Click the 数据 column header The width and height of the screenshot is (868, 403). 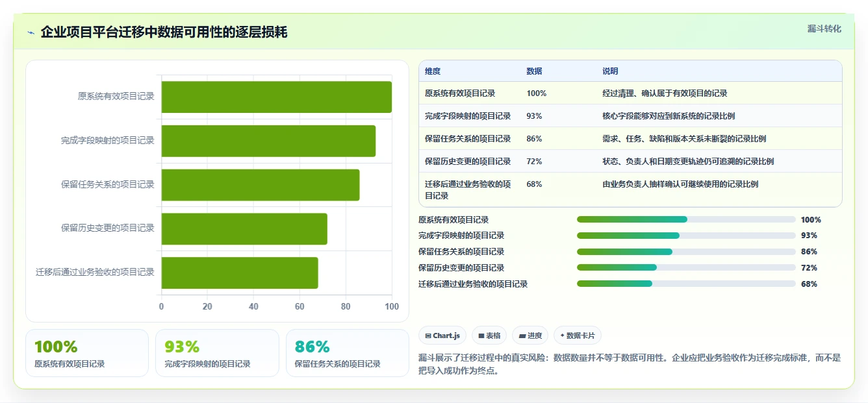coord(534,71)
